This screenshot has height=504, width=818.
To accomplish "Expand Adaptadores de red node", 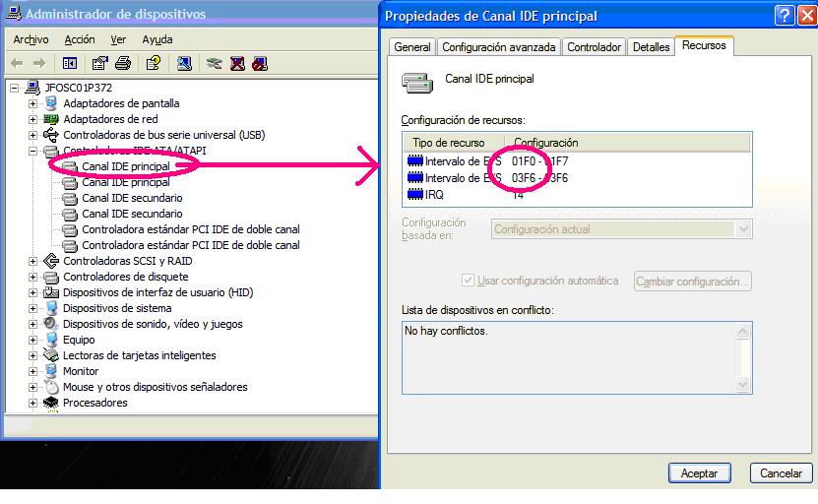I will pos(32,119).
